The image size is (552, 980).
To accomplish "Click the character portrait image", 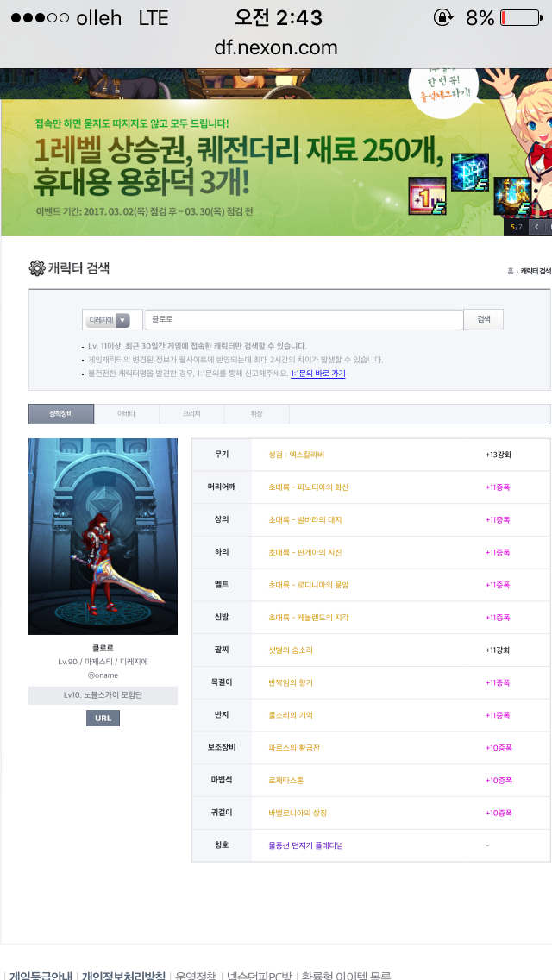I will (103, 537).
